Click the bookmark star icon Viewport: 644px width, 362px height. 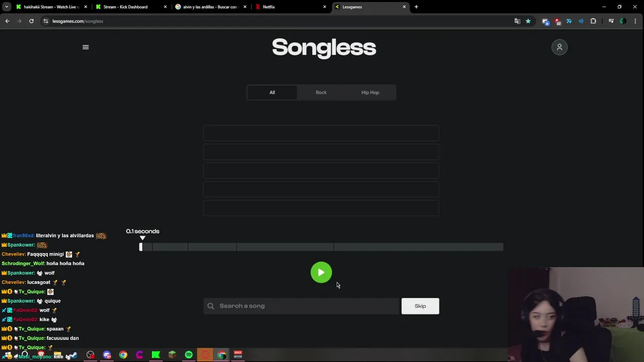click(x=528, y=21)
